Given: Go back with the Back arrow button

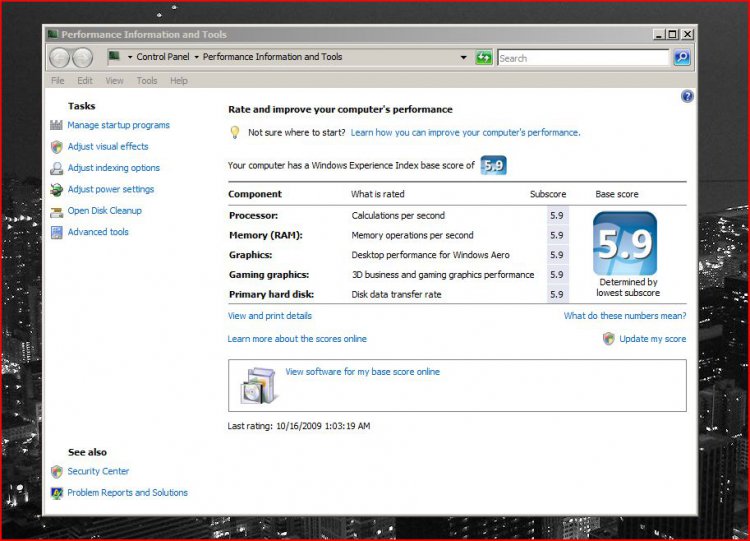Looking at the screenshot, I should pos(59,58).
